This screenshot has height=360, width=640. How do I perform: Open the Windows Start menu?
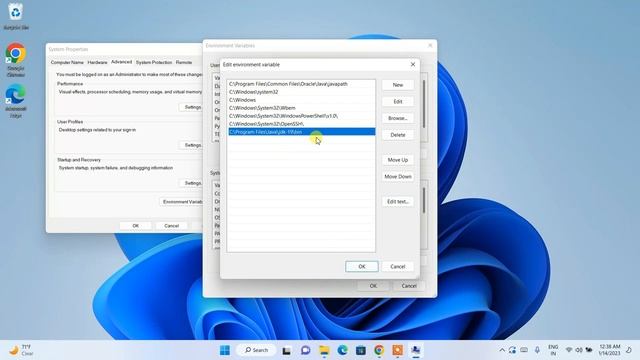click(x=225, y=350)
